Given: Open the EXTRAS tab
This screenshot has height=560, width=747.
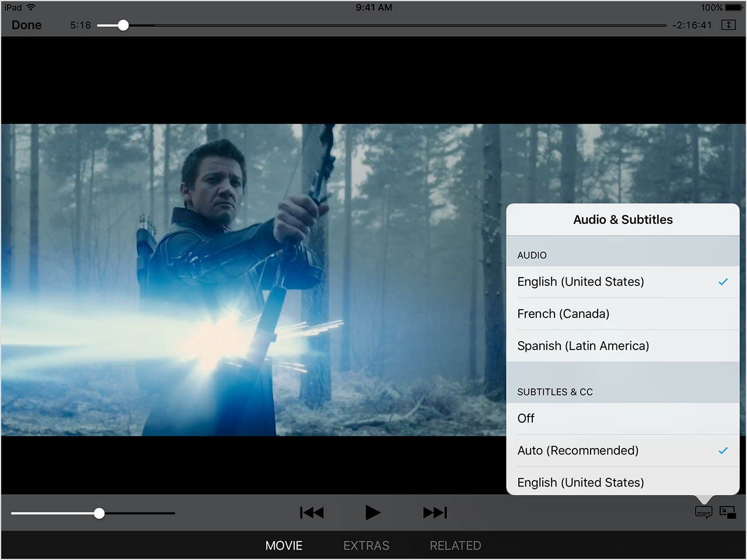Looking at the screenshot, I should [x=366, y=545].
